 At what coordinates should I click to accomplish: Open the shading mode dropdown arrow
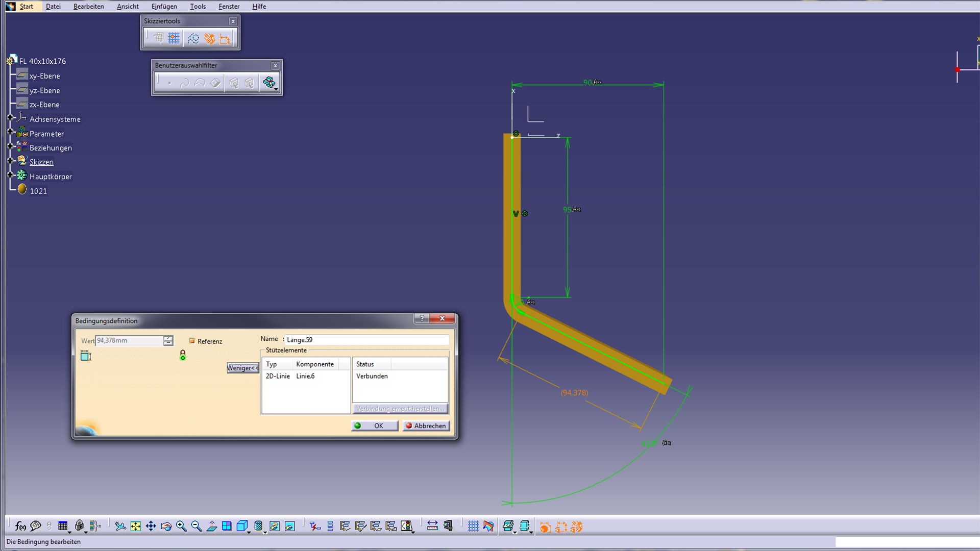(265, 532)
